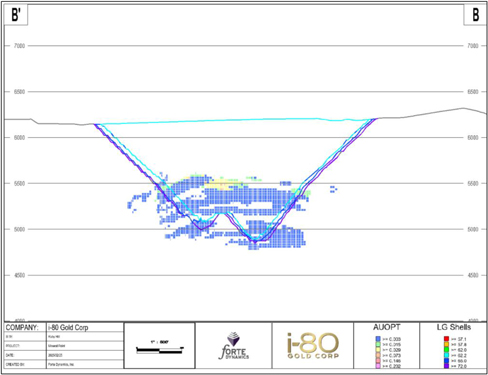
Task: Pick the magenta AUOPT legend swatch
Action: (378, 366)
